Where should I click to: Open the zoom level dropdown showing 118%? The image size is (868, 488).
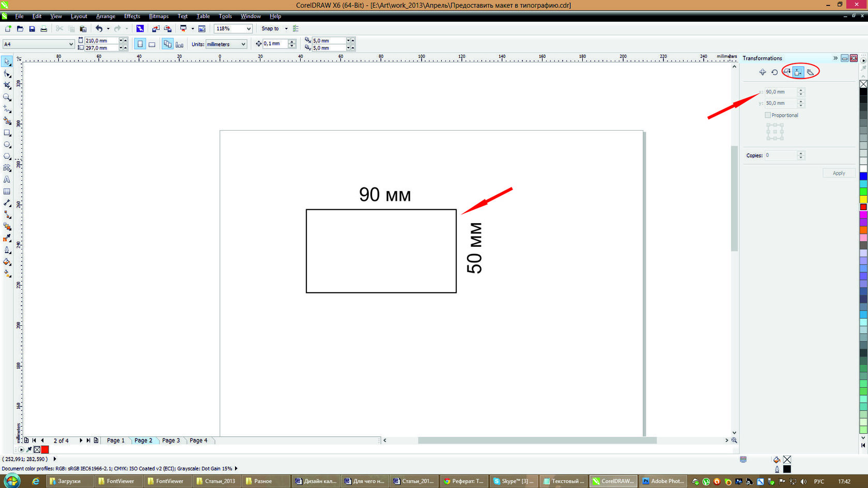point(249,29)
